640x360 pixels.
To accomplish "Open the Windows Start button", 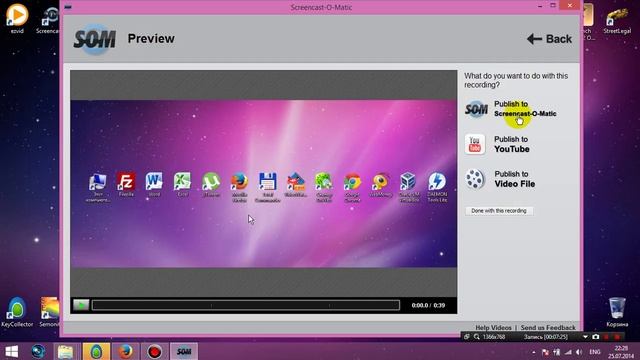I will point(11,351).
